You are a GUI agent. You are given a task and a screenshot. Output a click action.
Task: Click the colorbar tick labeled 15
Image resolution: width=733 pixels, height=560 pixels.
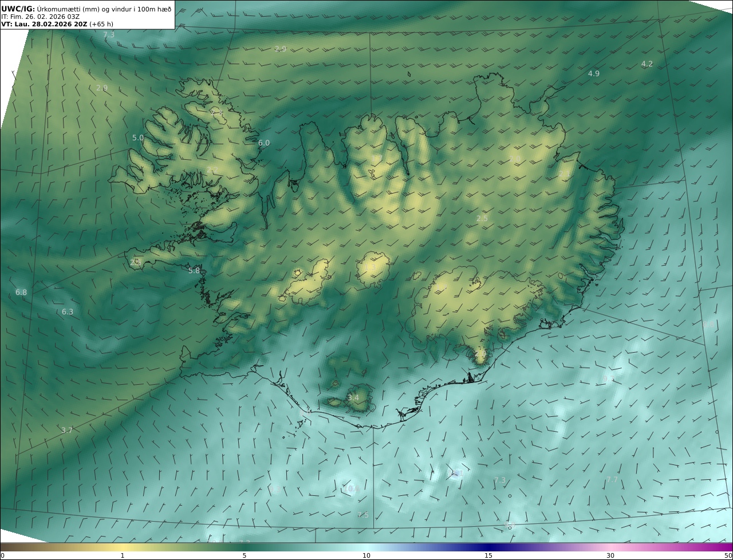pos(488,555)
